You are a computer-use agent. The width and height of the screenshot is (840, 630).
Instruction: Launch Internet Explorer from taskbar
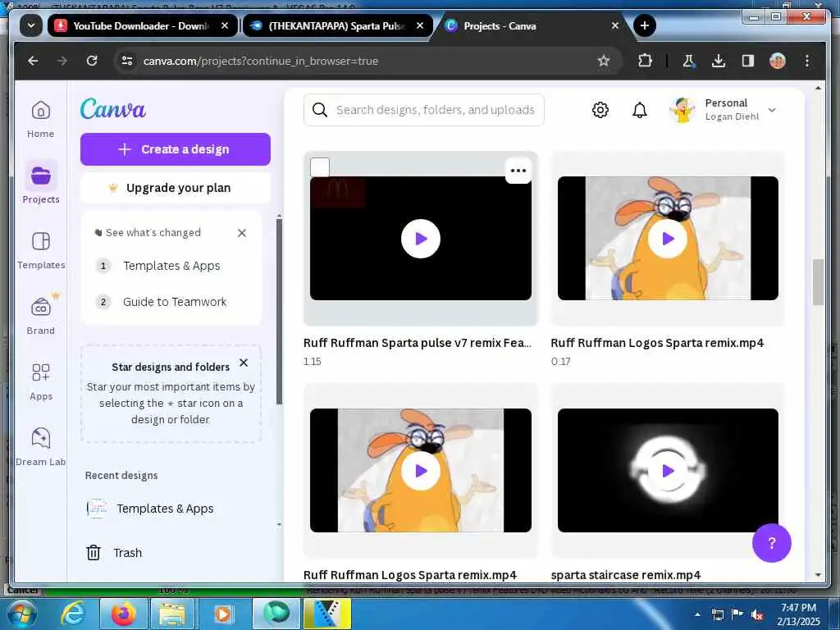[x=73, y=614]
